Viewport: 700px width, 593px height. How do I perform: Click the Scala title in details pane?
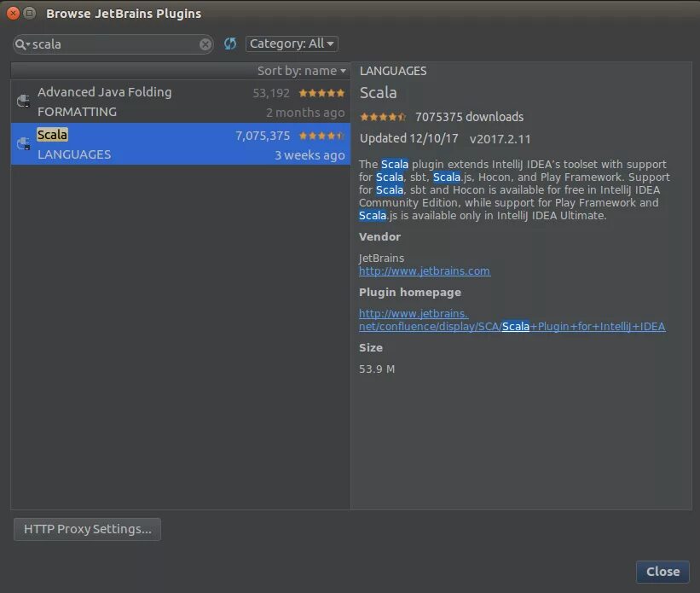(x=378, y=92)
